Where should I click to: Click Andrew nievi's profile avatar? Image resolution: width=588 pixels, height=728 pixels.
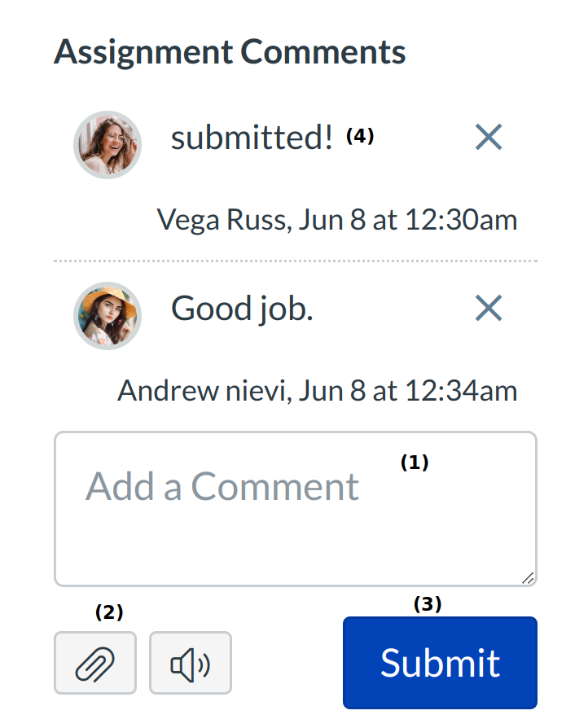pos(108,316)
